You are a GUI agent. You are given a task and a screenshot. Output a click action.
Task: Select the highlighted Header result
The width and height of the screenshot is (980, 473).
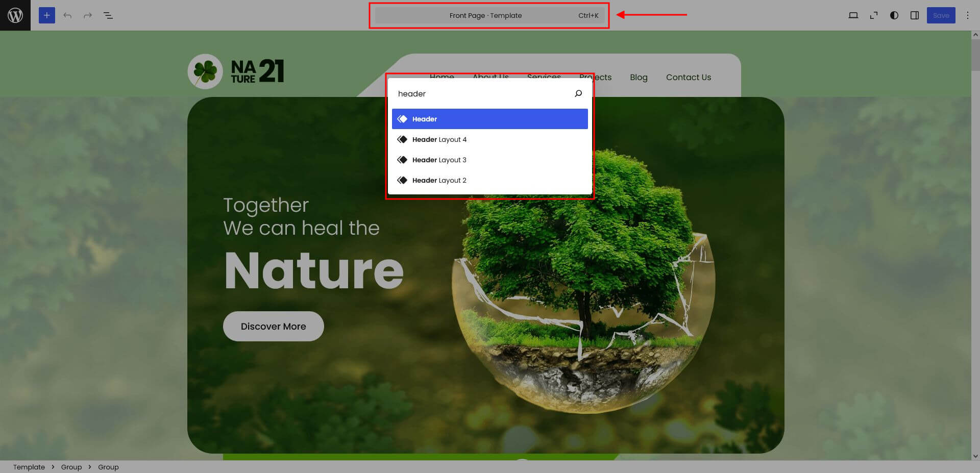click(x=489, y=119)
